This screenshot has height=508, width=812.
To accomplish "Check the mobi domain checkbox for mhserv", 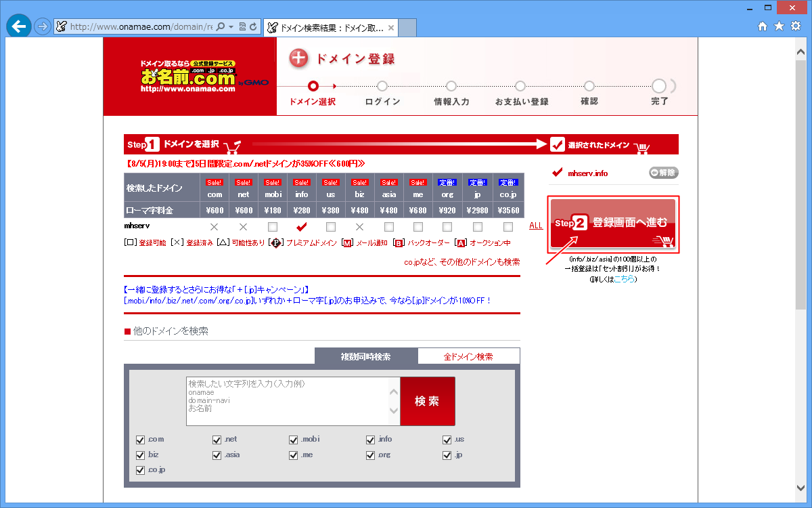I will tap(273, 226).
